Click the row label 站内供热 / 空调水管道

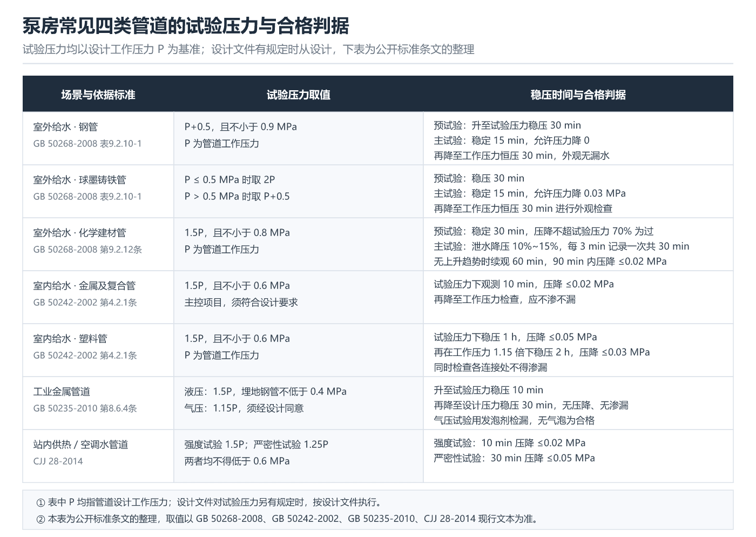80,445
